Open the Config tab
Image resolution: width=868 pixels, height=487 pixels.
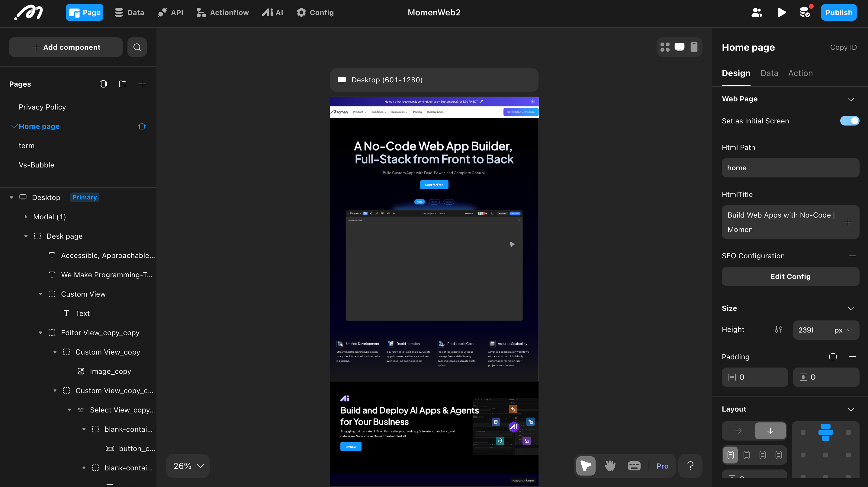pyautogui.click(x=315, y=12)
